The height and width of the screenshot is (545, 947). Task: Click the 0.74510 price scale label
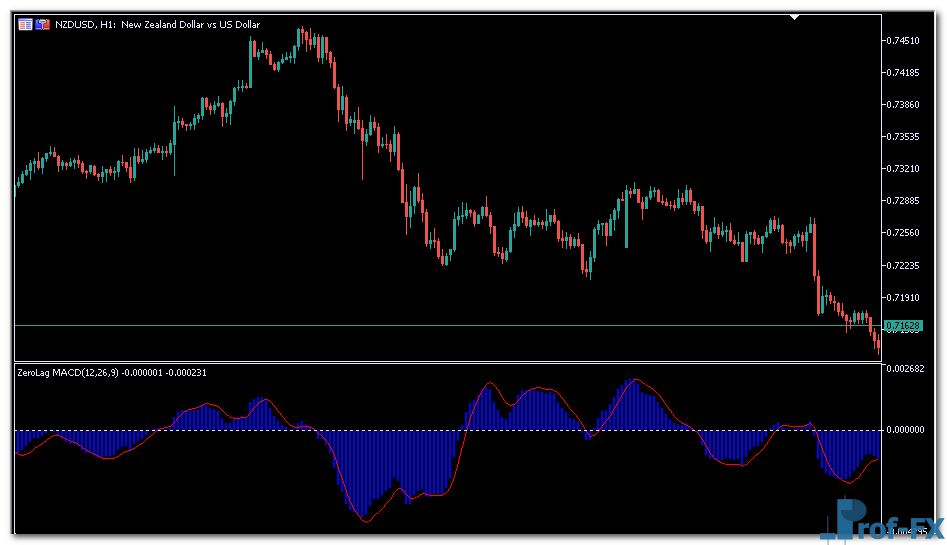coord(904,41)
